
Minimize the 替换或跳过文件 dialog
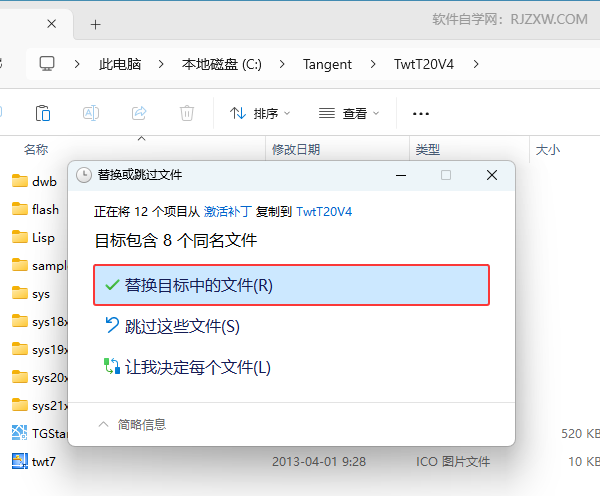tap(401, 176)
